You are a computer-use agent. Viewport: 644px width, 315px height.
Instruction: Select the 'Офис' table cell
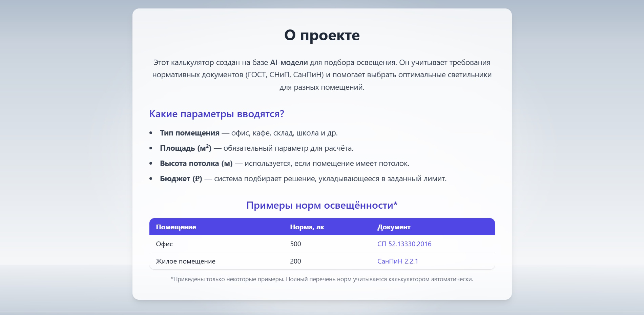(x=164, y=244)
